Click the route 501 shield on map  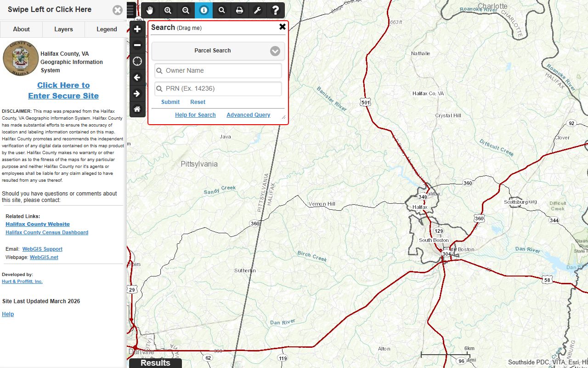366,102
